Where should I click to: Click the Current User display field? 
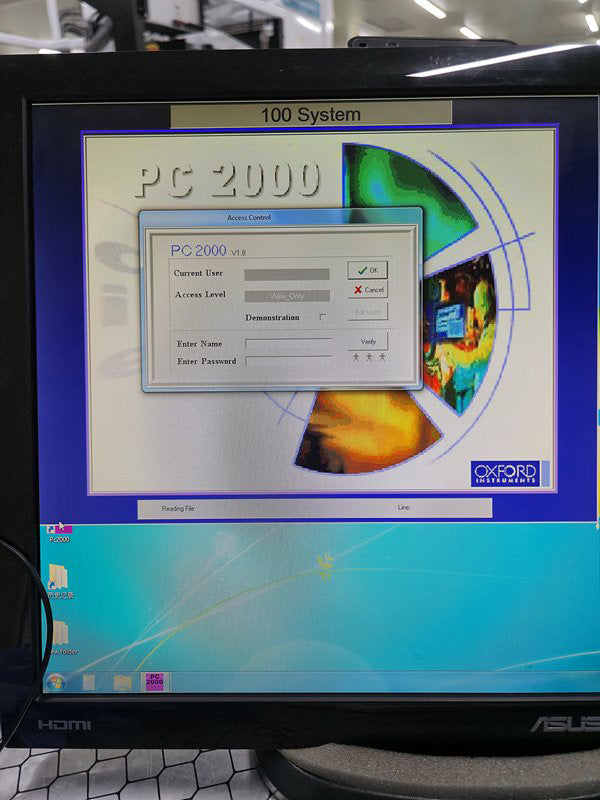[x=287, y=274]
